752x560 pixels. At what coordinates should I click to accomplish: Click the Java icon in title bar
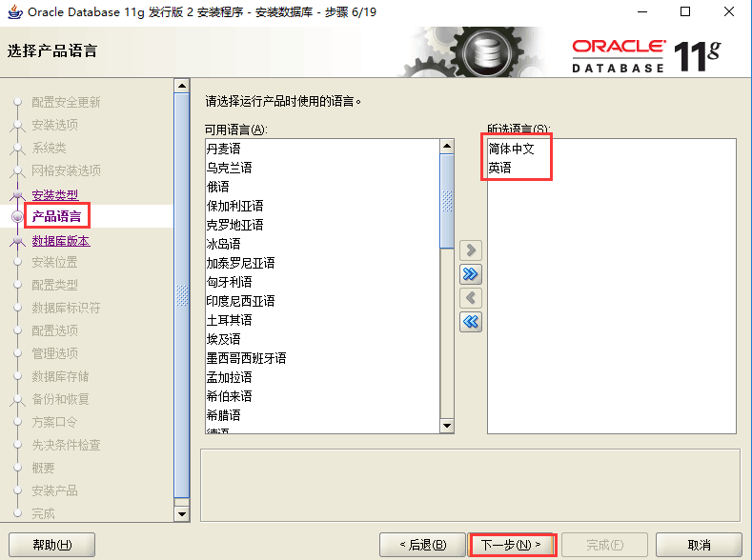click(x=15, y=12)
